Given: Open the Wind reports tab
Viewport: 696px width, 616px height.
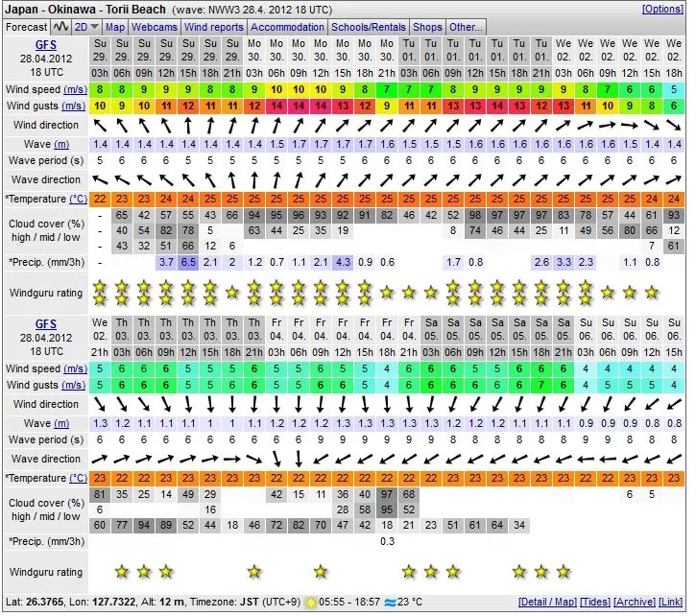Looking at the screenshot, I should [x=214, y=27].
